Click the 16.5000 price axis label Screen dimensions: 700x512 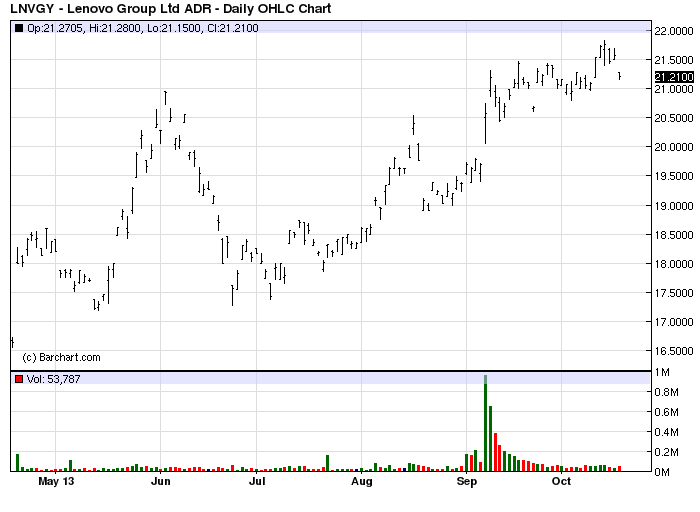point(674,351)
